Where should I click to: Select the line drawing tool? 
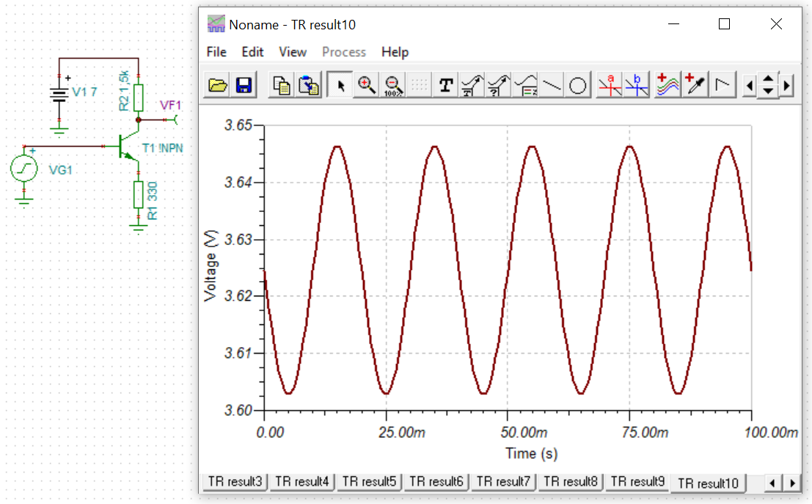(552, 86)
